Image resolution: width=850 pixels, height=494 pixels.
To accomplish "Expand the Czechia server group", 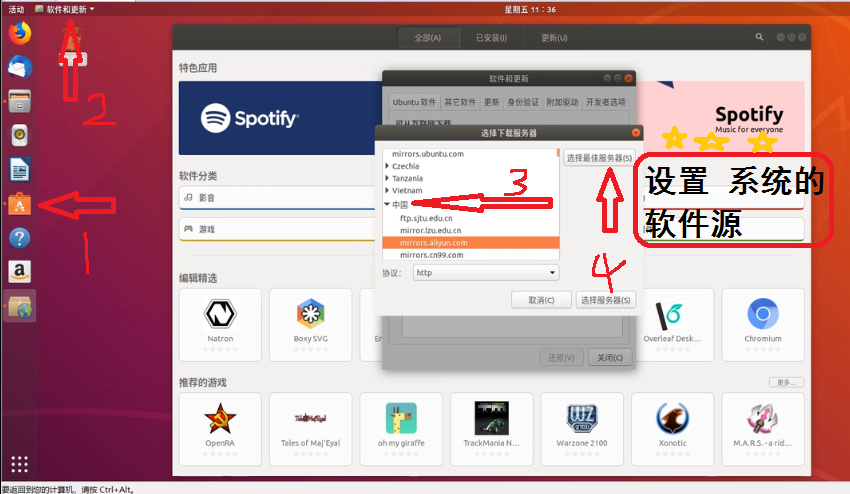I will [x=387, y=166].
